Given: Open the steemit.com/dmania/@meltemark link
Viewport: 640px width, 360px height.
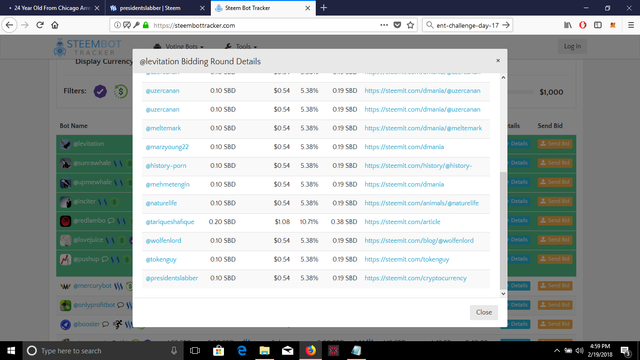Looking at the screenshot, I should 423,128.
